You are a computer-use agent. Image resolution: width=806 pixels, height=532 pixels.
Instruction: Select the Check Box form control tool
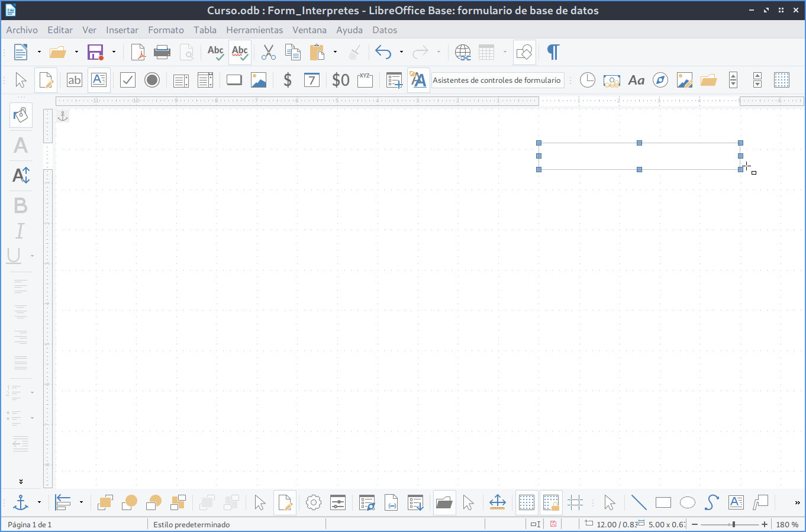pyautogui.click(x=128, y=80)
